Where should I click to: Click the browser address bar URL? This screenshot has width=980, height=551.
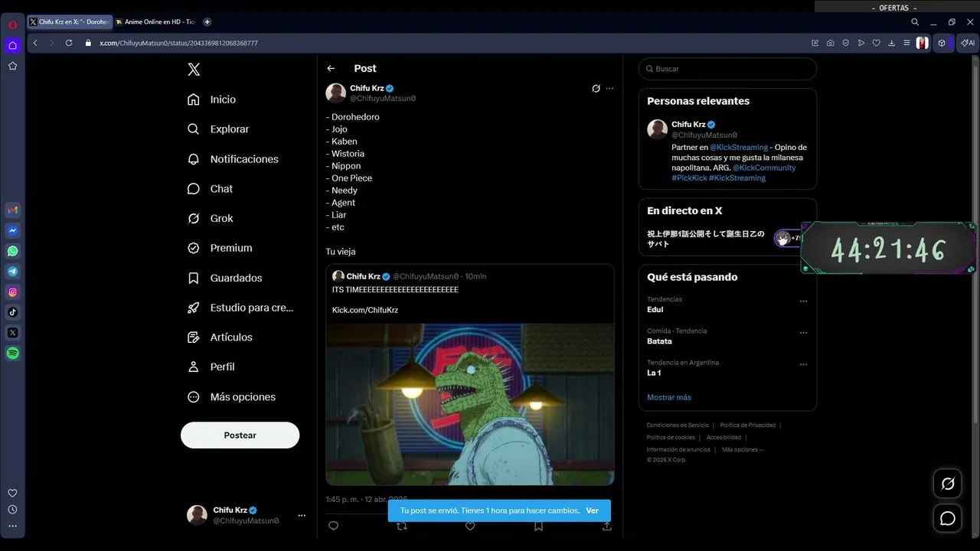tap(178, 43)
